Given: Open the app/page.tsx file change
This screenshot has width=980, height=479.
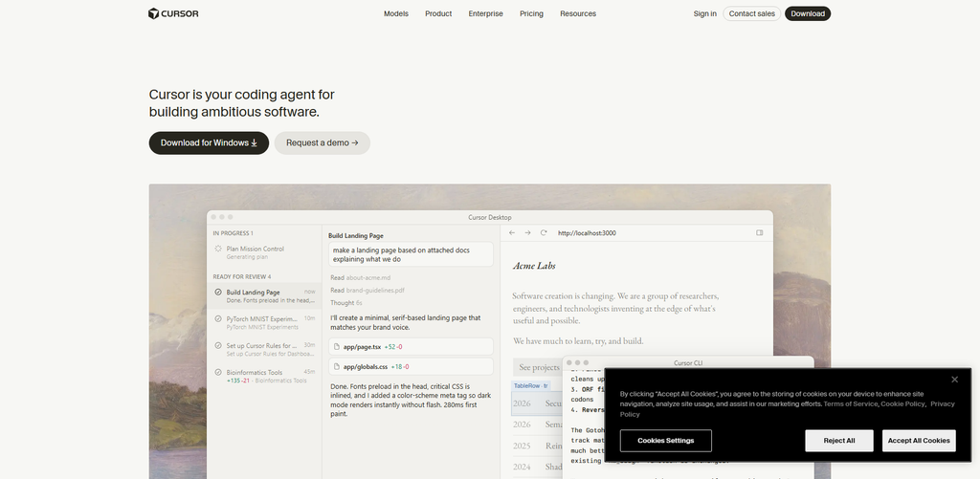Looking at the screenshot, I should [411, 347].
